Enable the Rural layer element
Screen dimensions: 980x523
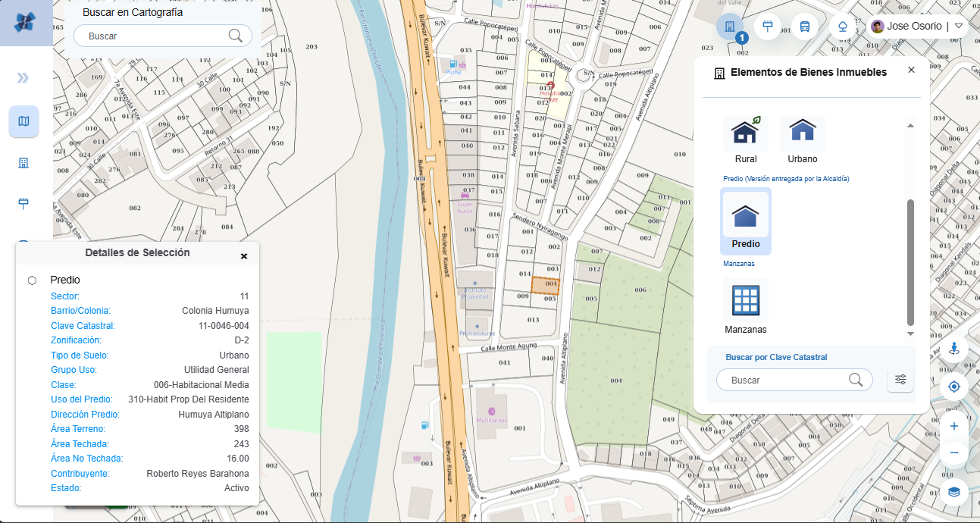pos(746,139)
